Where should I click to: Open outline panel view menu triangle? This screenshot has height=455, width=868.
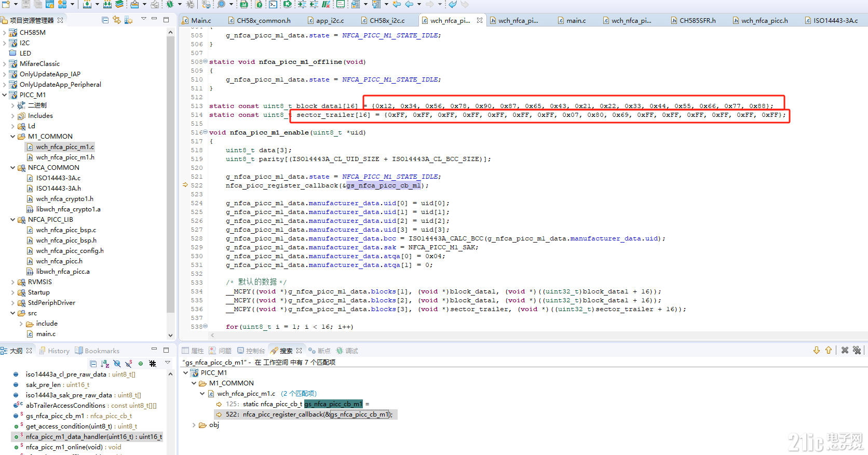pos(167,363)
